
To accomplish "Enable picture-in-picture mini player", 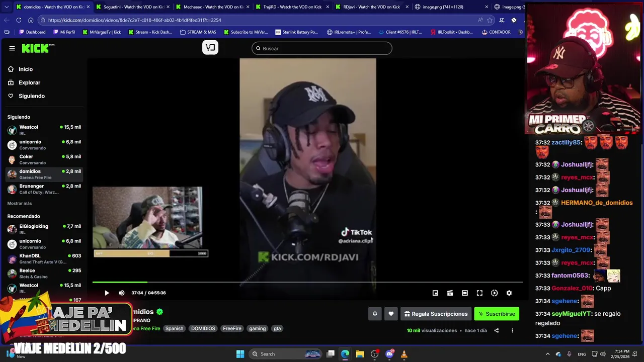I will coord(435,293).
